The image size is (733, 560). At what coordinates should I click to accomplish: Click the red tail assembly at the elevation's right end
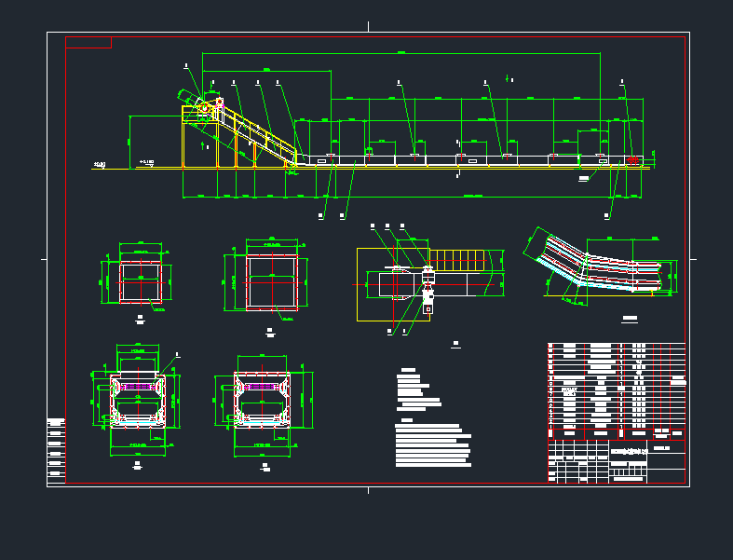632,161
